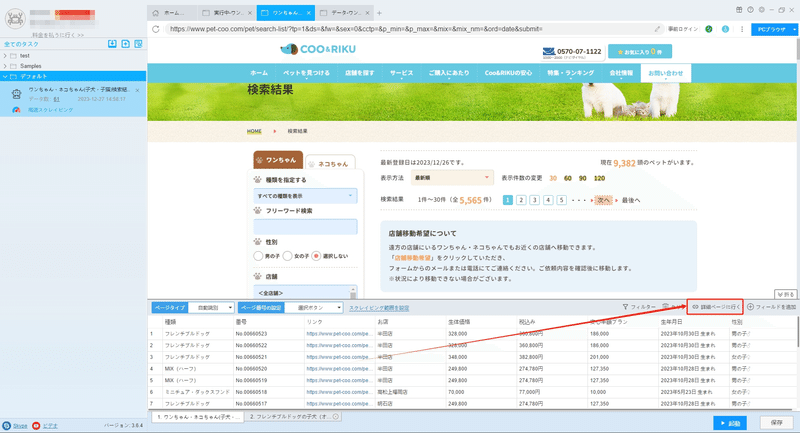Click the import task icon in task panel header
The image size is (800, 433).
coord(112,44)
